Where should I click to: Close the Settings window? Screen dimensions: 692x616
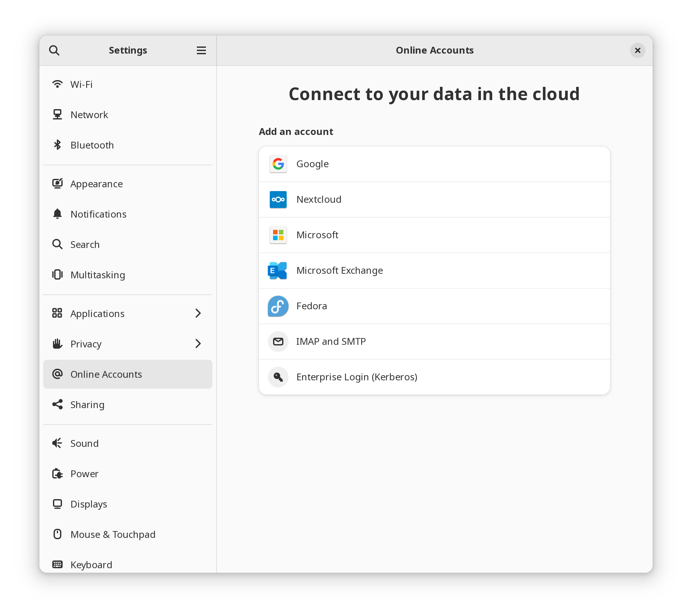point(637,50)
